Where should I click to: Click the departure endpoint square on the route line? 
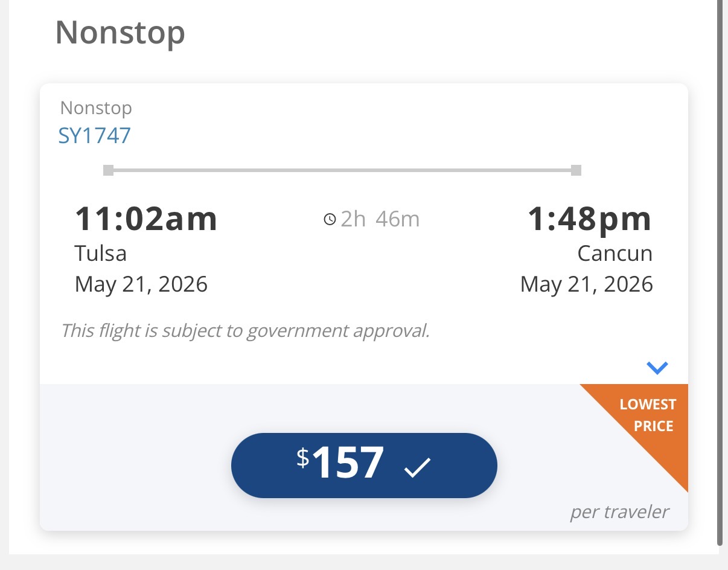click(x=109, y=170)
